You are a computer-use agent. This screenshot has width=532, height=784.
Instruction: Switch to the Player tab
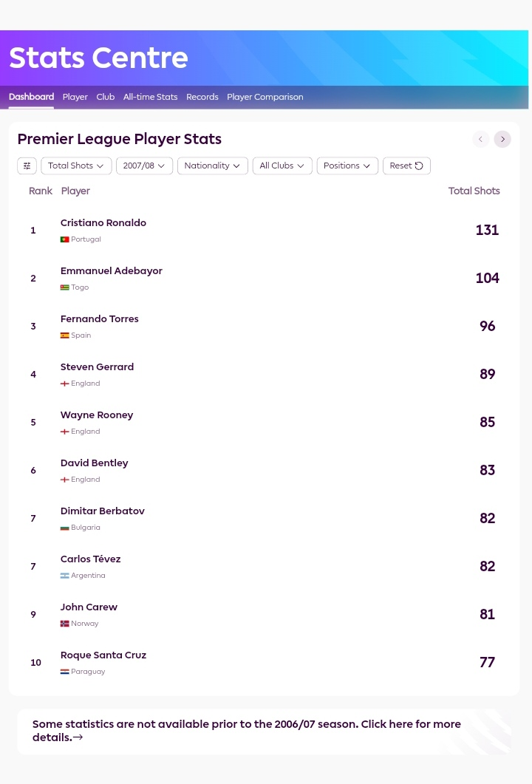[x=75, y=97]
